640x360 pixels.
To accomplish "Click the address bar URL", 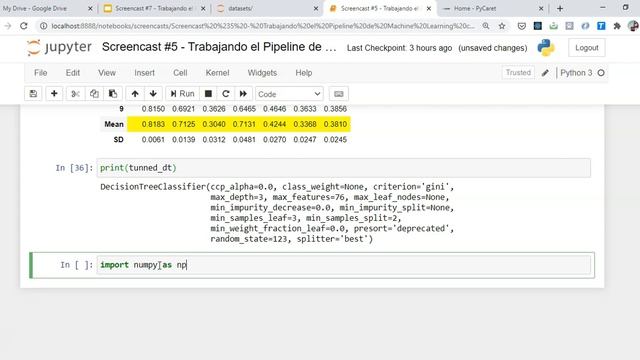I will (x=263, y=26).
